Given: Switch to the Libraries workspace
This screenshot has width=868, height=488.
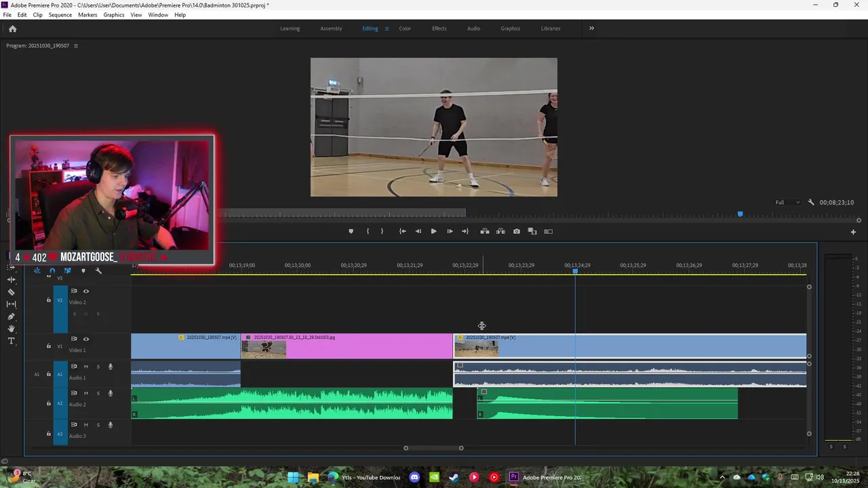Looking at the screenshot, I should coord(551,28).
